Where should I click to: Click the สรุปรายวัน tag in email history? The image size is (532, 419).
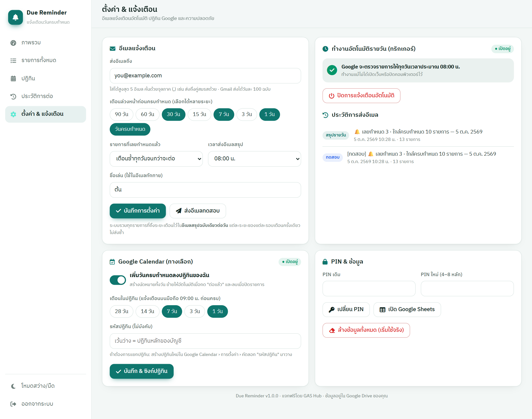click(x=336, y=135)
